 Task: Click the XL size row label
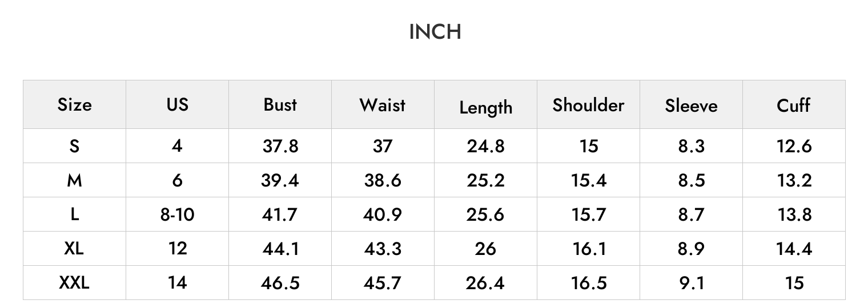74,249
